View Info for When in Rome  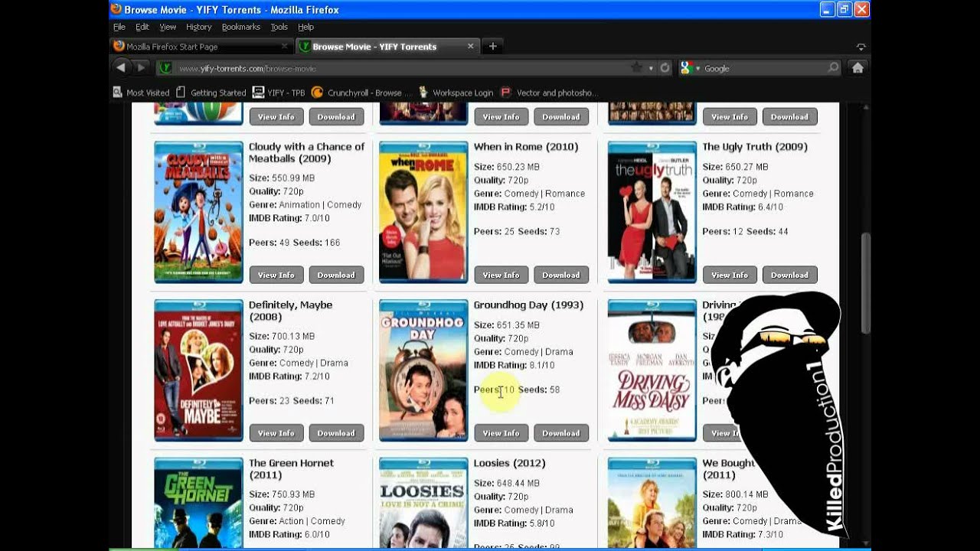click(x=501, y=275)
